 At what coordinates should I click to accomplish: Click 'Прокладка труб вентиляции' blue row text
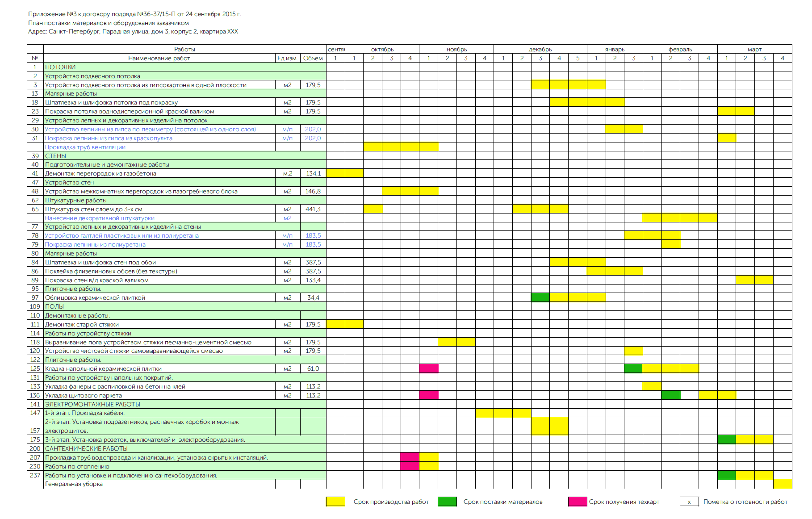85,147
